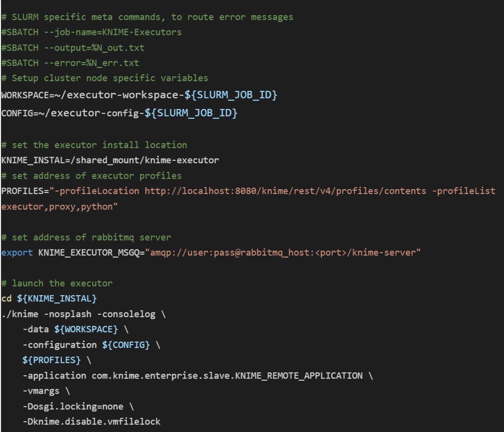Click the comment '# set address of executor profiles'

(91, 176)
